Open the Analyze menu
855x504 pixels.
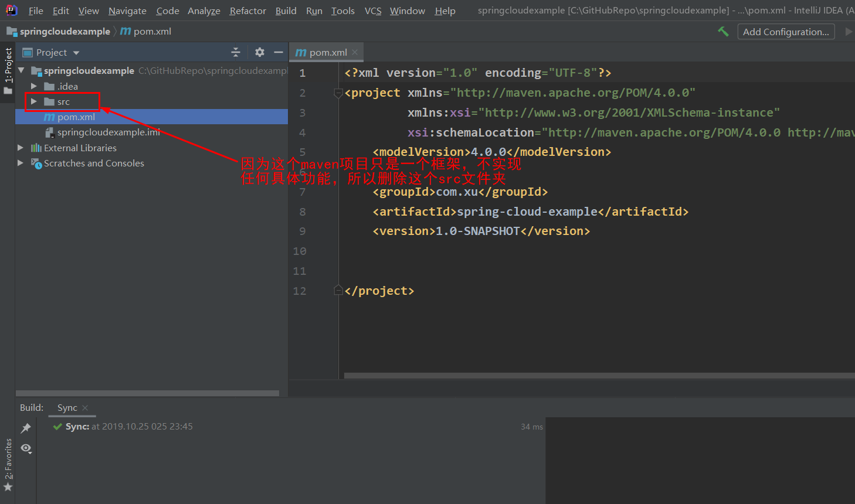click(x=204, y=11)
